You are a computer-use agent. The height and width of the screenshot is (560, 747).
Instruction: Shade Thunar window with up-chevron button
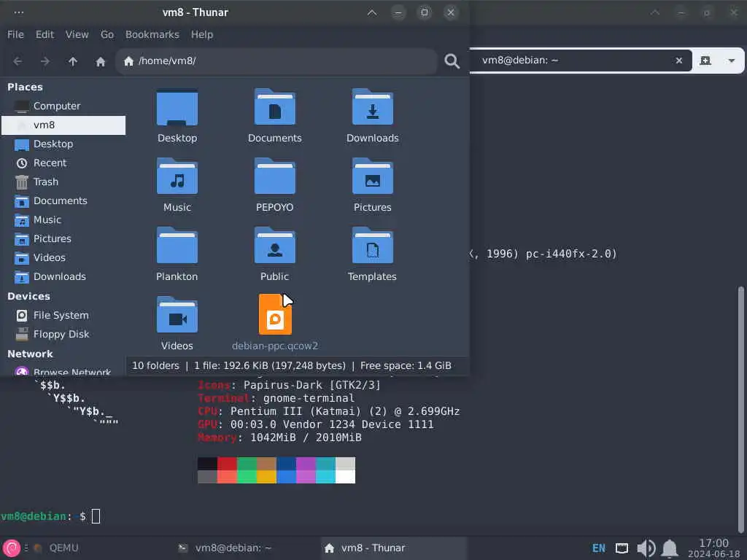(372, 12)
